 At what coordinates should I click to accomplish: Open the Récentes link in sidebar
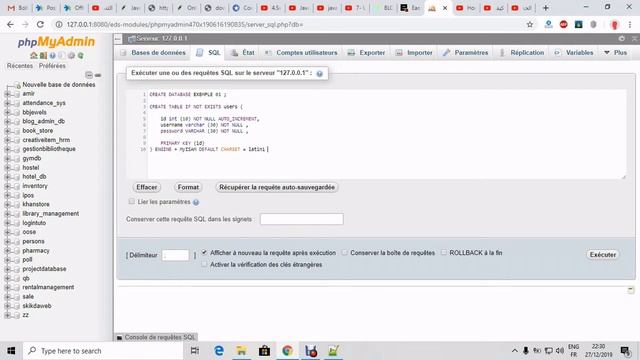pyautogui.click(x=20, y=66)
